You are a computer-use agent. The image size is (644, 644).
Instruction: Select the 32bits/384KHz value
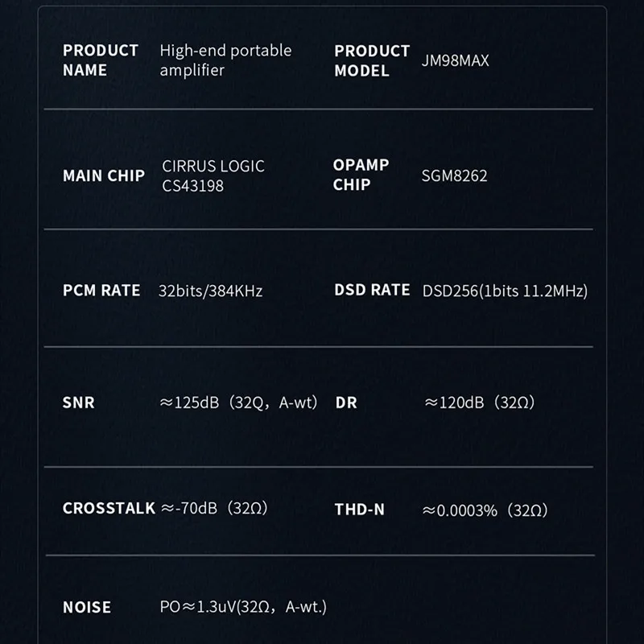click(x=211, y=291)
